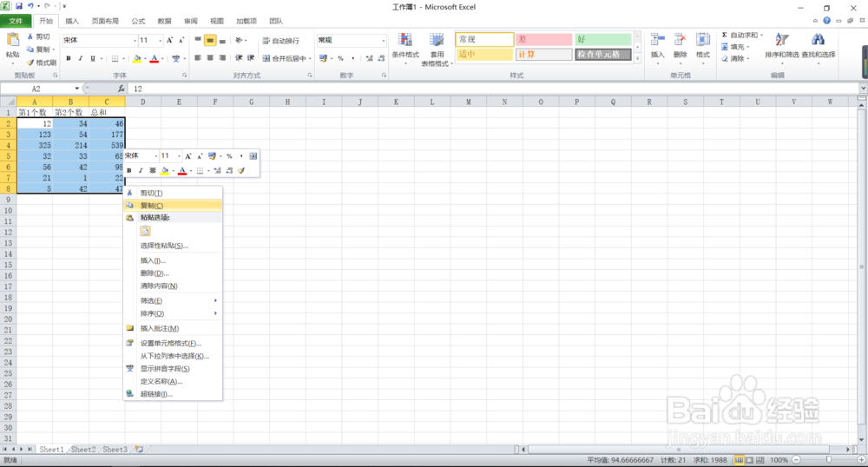The image size is (868, 467).
Task: Open the 文件 (File) tab
Action: (16, 21)
